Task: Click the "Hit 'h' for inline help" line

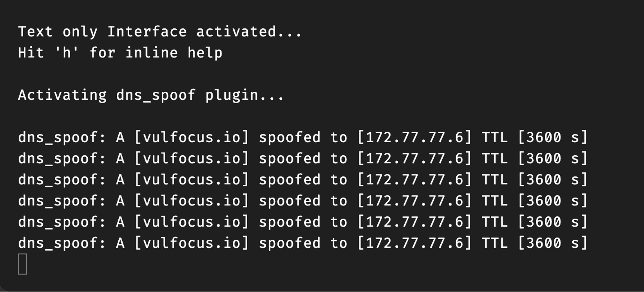Action: tap(120, 53)
